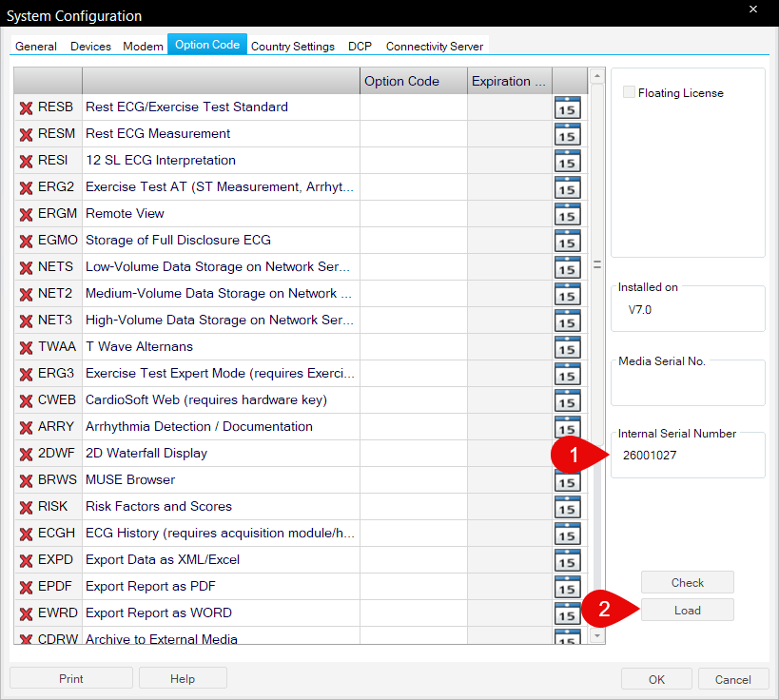
Task: Click calendar icon in TWAA row
Action: (567, 347)
